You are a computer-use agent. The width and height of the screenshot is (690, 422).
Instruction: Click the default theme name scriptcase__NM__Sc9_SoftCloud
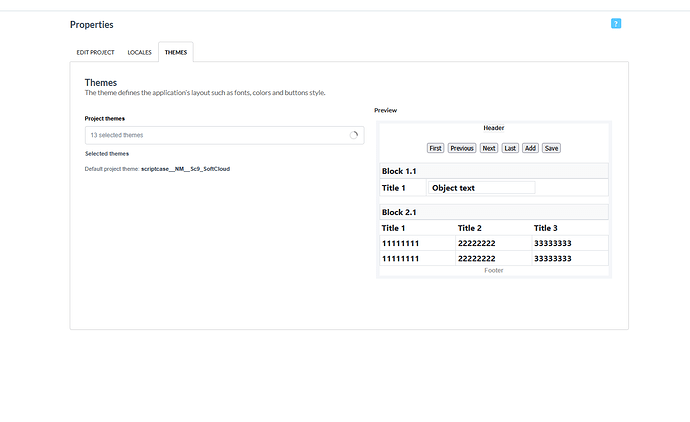click(185, 169)
